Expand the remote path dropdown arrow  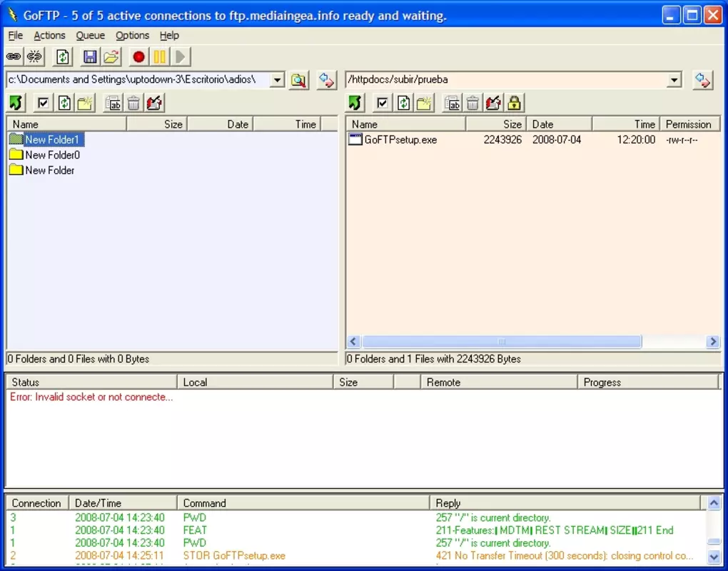coord(674,80)
